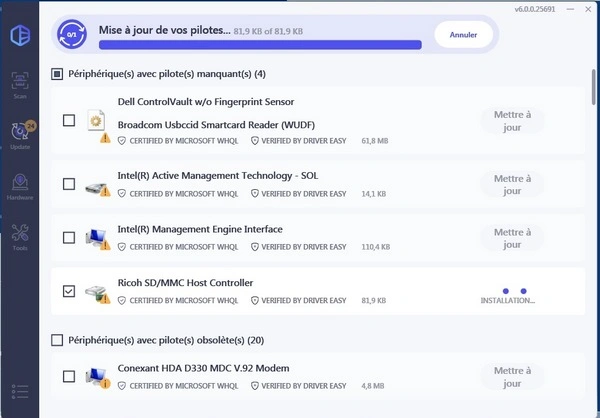Open the Hardware section in the sidebar
The width and height of the screenshot is (600, 418).
pyautogui.click(x=19, y=187)
